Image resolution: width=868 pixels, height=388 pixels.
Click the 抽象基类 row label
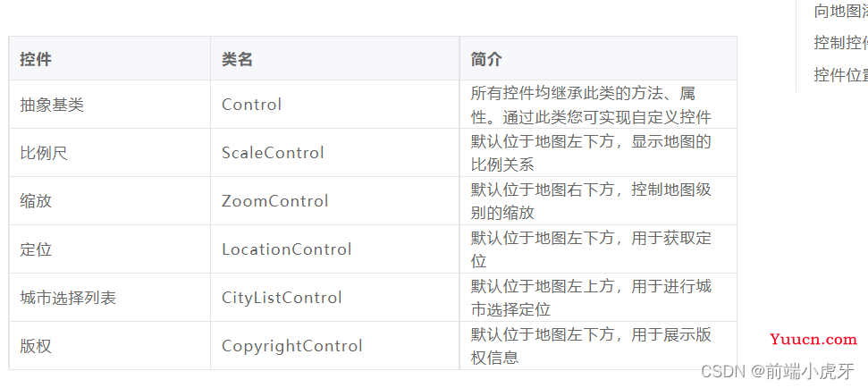[x=52, y=105]
